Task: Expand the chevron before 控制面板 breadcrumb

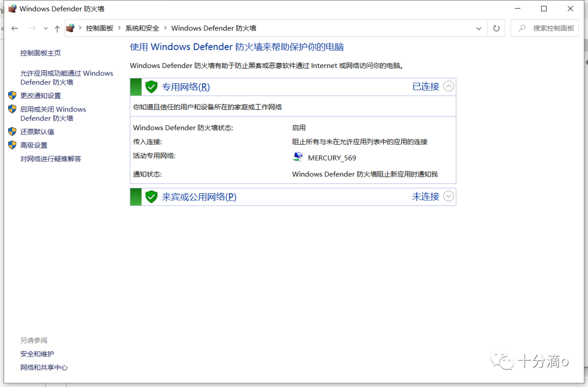Action: click(x=80, y=28)
